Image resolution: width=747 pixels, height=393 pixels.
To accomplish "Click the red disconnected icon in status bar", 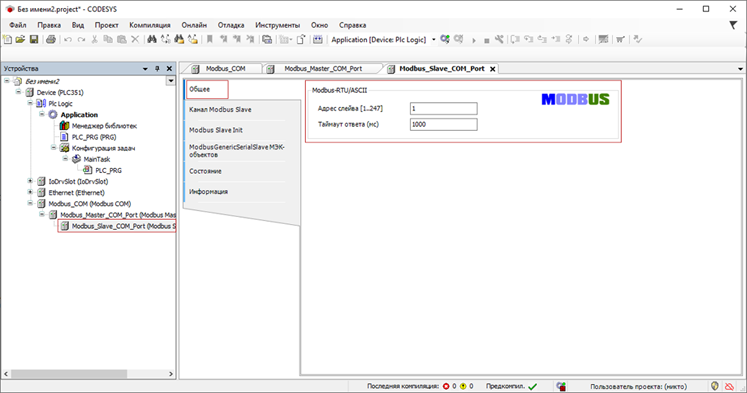I will (729, 386).
